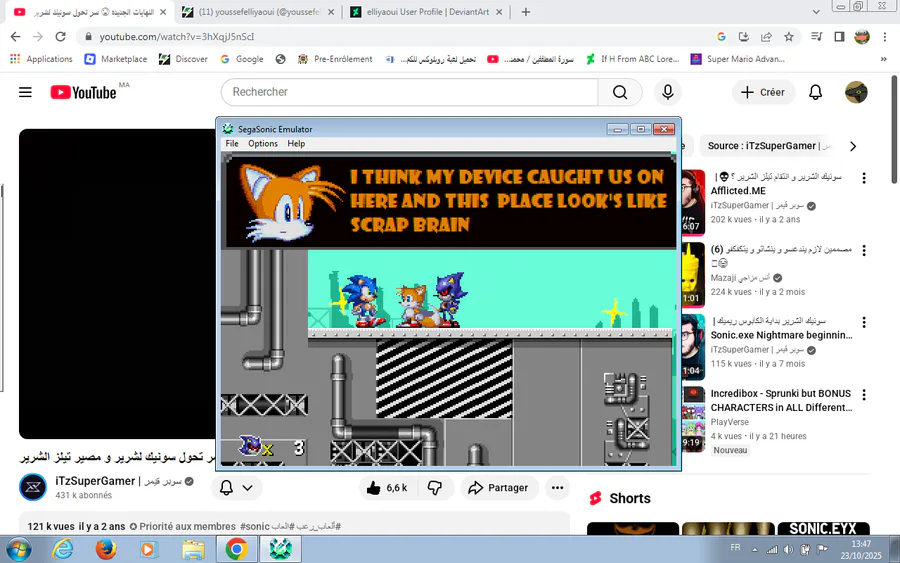900x563 pixels.
Task: Open the Chrome media control icon
Action: pyautogui.click(x=816, y=37)
